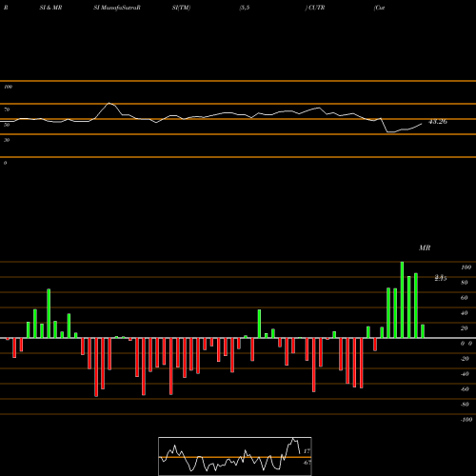
Task: Click the RSI value label 43.26
Action: point(438,122)
